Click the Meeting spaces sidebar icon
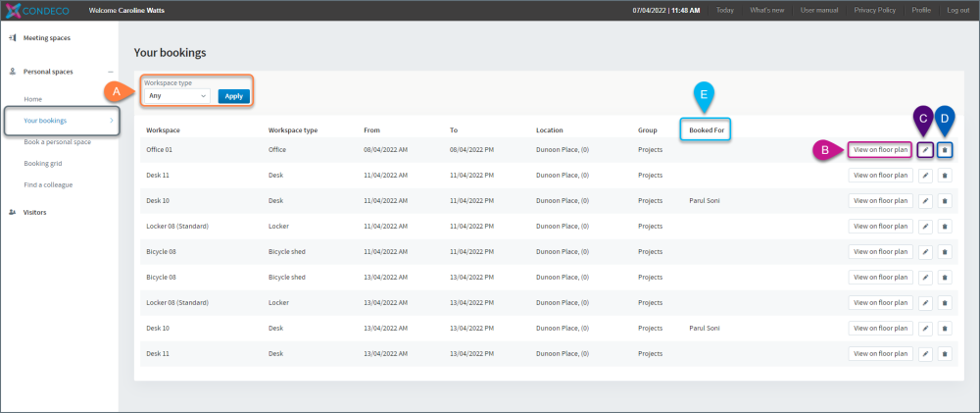 13,38
